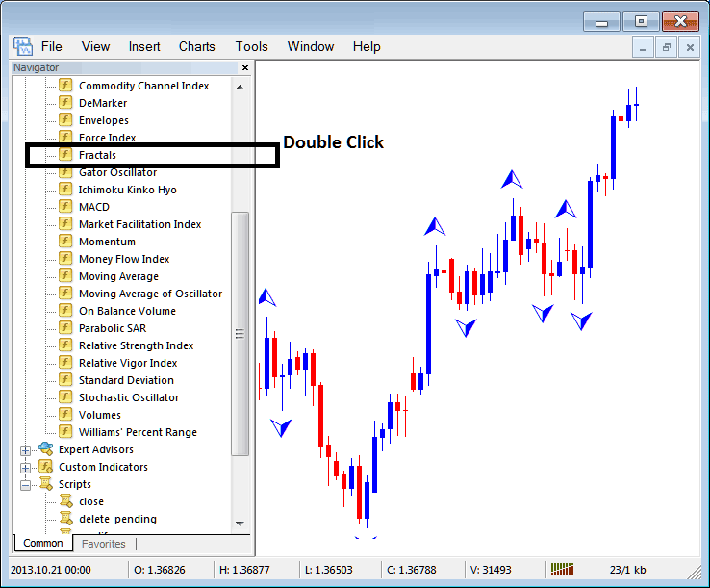Viewport: 710px width, 588px height.
Task: Close the Navigator panel
Action: pyautogui.click(x=245, y=67)
